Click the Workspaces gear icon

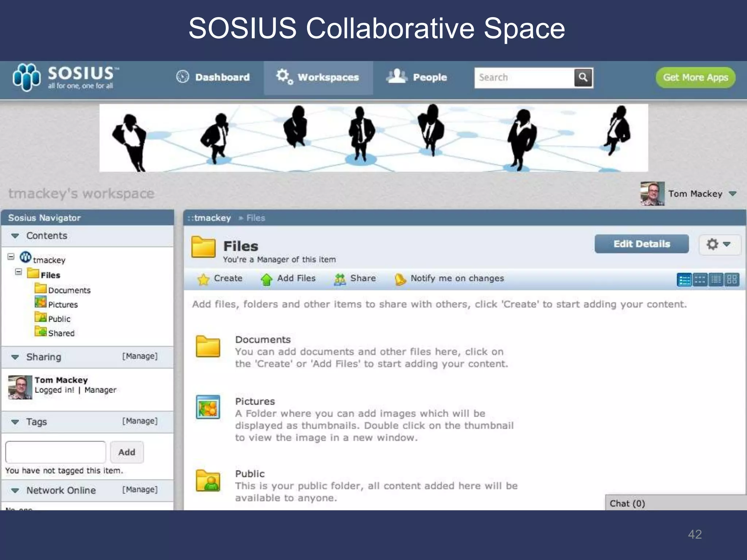pyautogui.click(x=284, y=76)
